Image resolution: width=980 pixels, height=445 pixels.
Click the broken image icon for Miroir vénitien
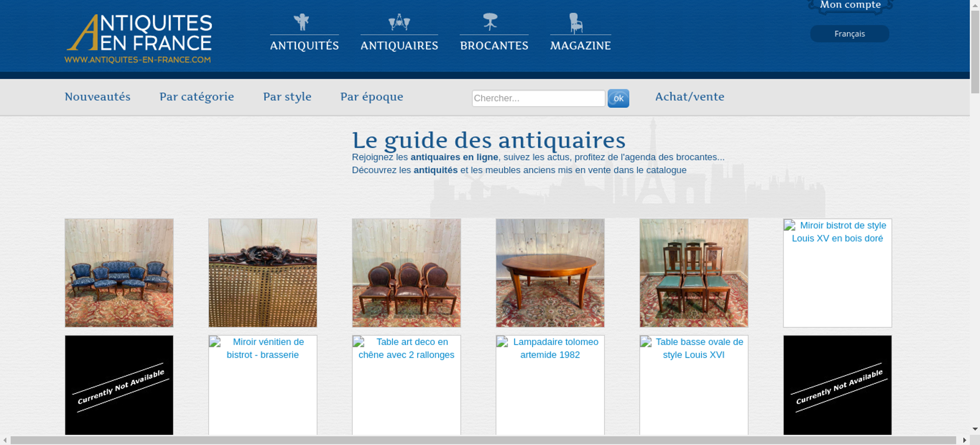point(215,342)
